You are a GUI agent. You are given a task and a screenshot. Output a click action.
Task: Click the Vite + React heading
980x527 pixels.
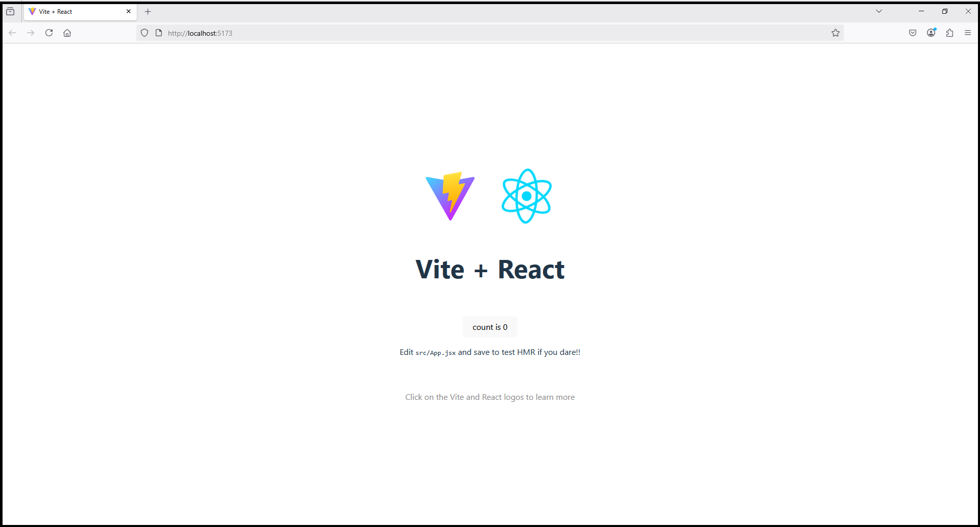click(x=490, y=270)
